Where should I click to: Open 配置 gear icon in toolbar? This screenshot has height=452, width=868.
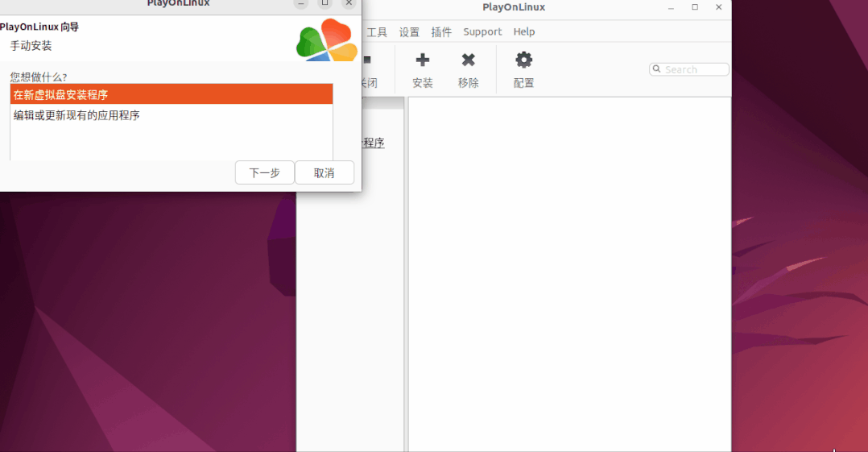pyautogui.click(x=523, y=60)
